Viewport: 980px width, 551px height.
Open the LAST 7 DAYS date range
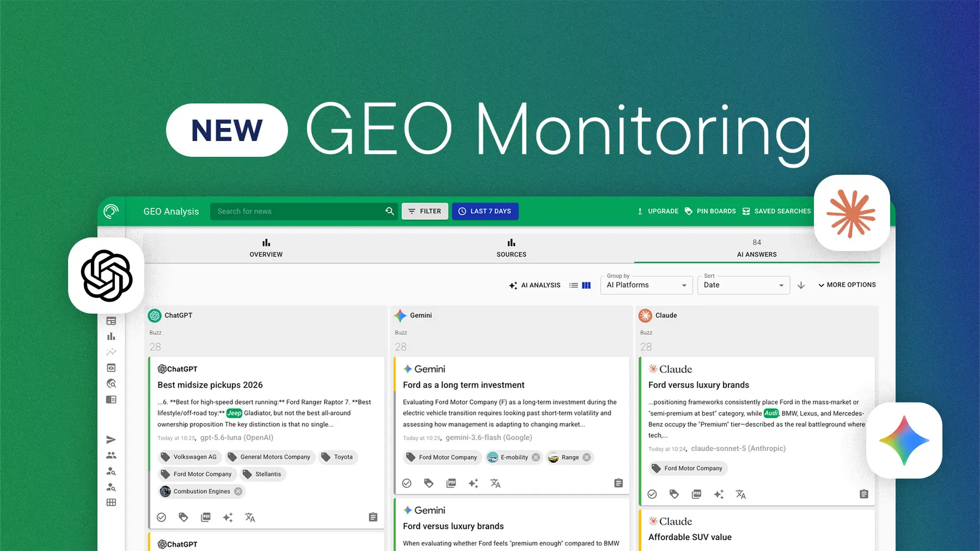(x=485, y=211)
